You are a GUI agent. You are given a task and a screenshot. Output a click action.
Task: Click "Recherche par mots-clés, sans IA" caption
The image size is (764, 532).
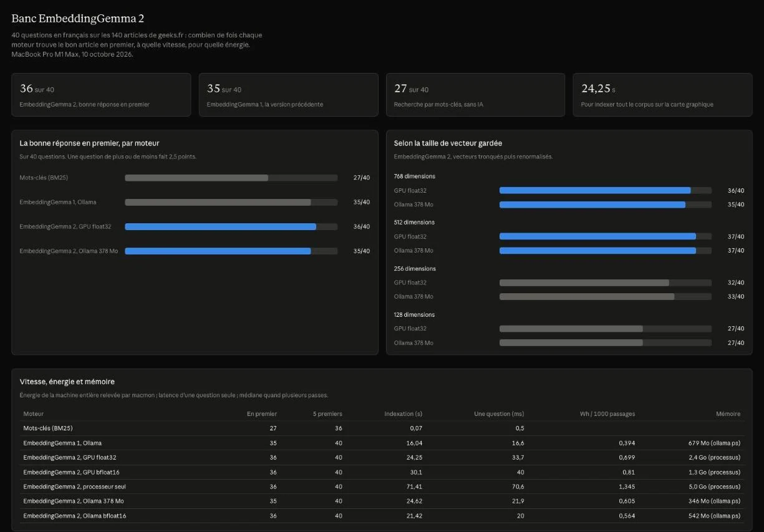pos(438,104)
